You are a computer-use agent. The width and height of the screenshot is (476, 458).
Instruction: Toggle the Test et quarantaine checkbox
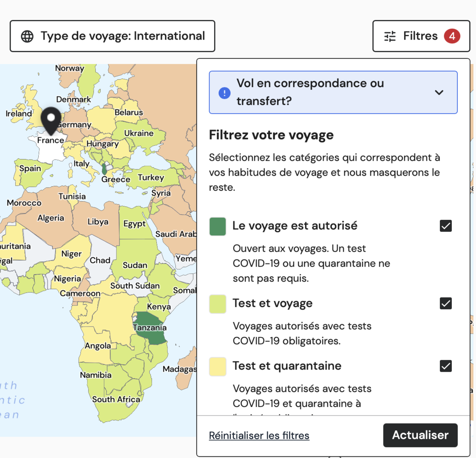click(446, 366)
